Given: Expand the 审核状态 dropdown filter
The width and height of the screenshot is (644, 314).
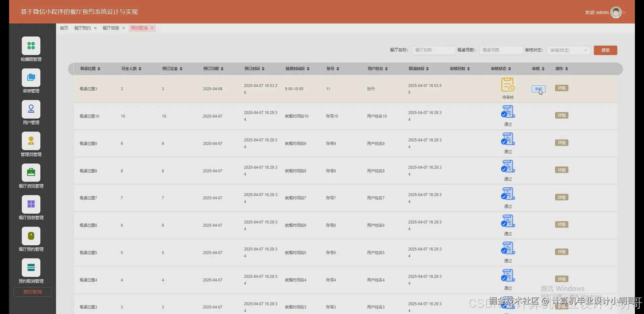Looking at the screenshot, I should click(569, 50).
